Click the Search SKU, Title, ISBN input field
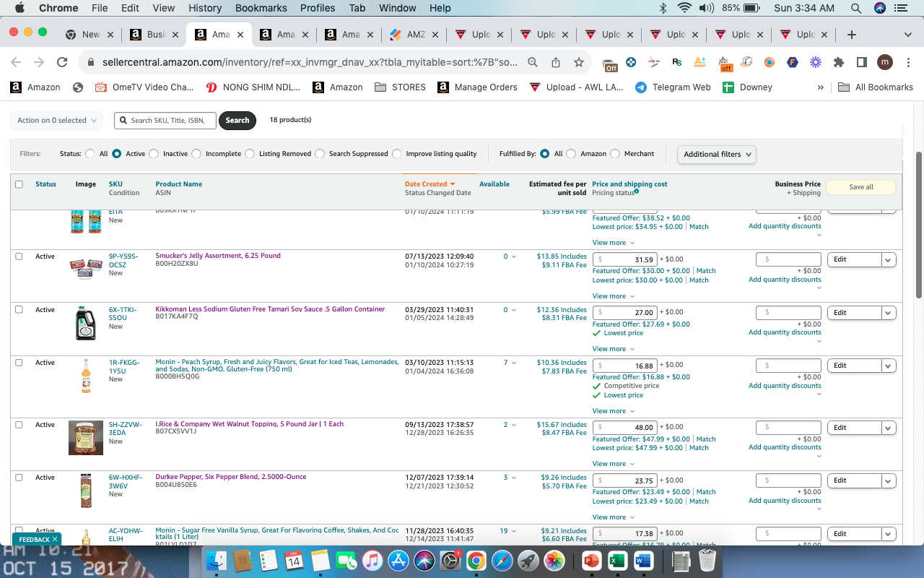Screen dimensions: 924x578 (x=165, y=121)
